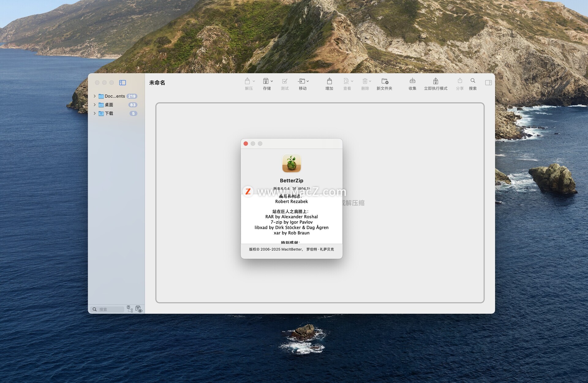Screen dimensions: 588x383
Task: Click the 删除 (Delete) trash icon
Action: click(x=365, y=81)
